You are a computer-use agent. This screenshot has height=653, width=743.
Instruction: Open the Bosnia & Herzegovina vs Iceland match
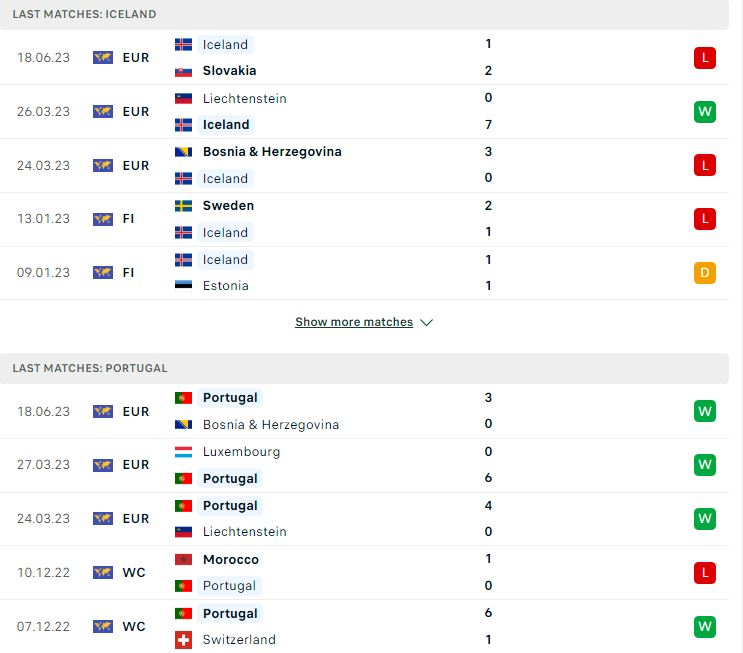point(364,165)
